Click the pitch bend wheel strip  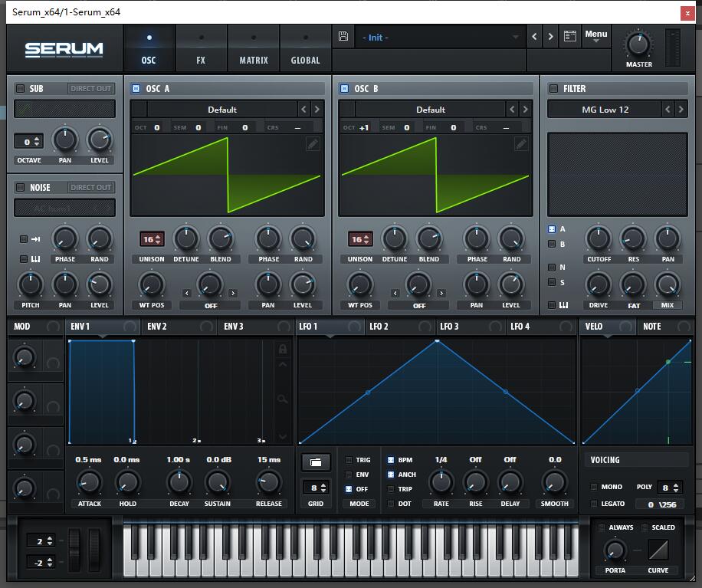74,550
